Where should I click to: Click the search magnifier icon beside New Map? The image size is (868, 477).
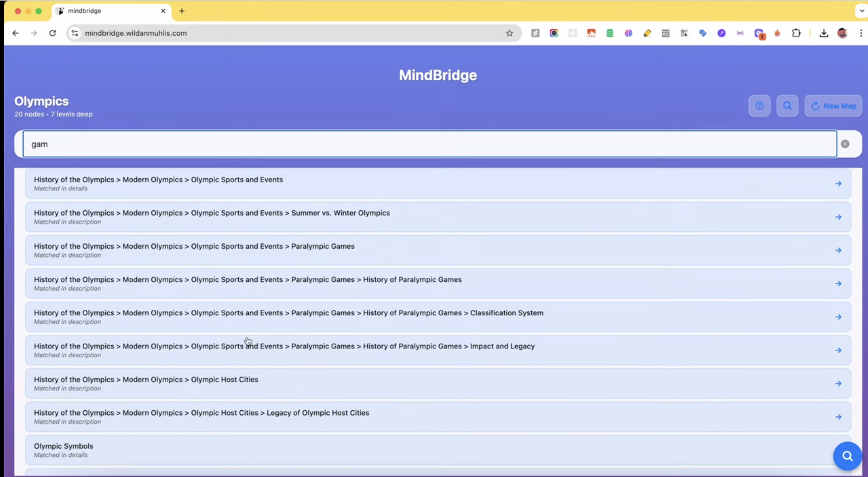pyautogui.click(x=787, y=106)
